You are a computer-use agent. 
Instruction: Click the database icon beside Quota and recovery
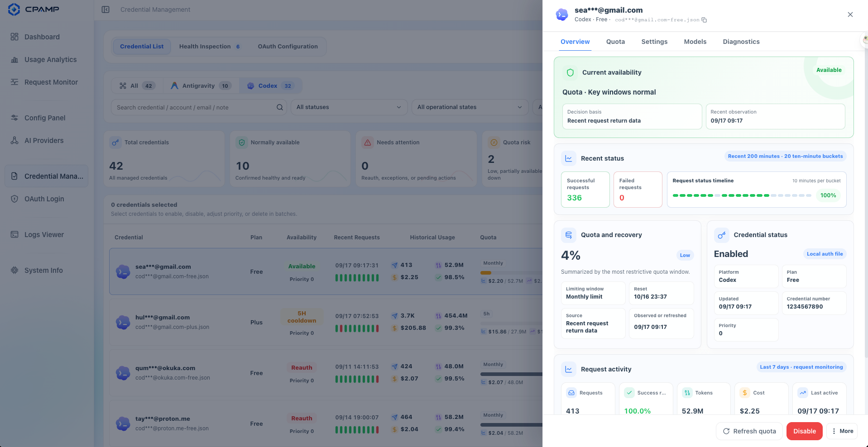click(x=568, y=235)
